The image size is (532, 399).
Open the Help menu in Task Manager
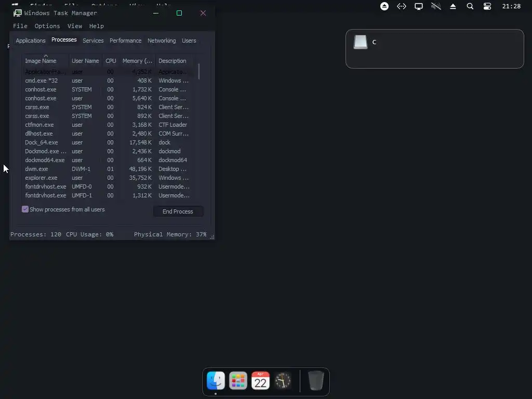pos(96,26)
